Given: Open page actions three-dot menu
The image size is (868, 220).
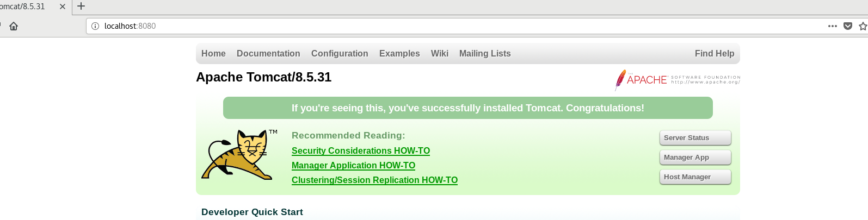Looking at the screenshot, I should pos(833,26).
